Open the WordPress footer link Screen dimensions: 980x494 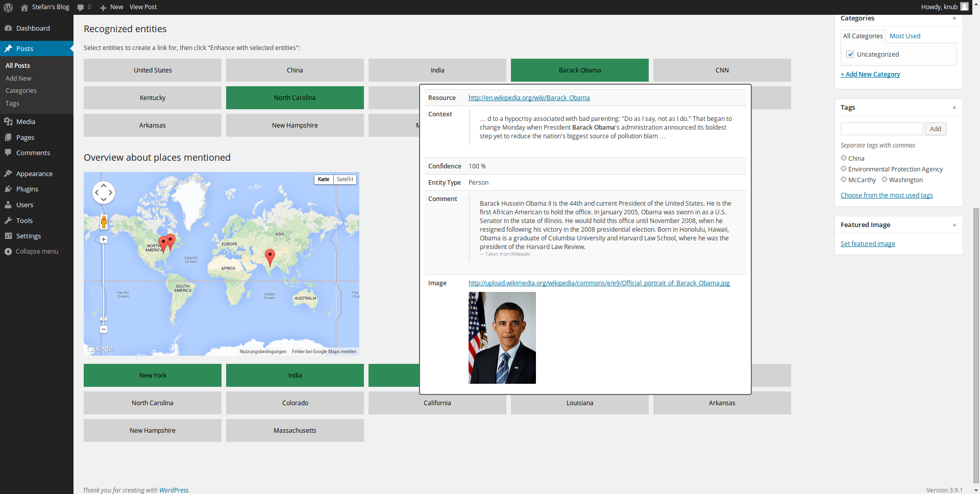tap(174, 490)
